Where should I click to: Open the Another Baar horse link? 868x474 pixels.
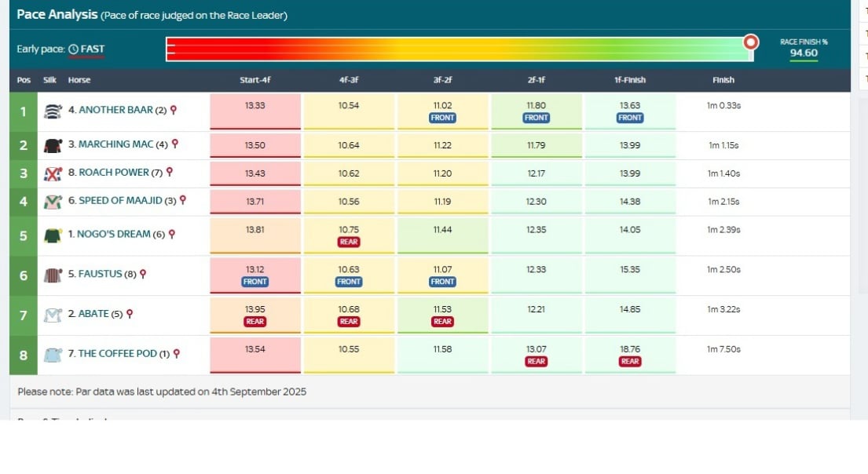click(116, 111)
